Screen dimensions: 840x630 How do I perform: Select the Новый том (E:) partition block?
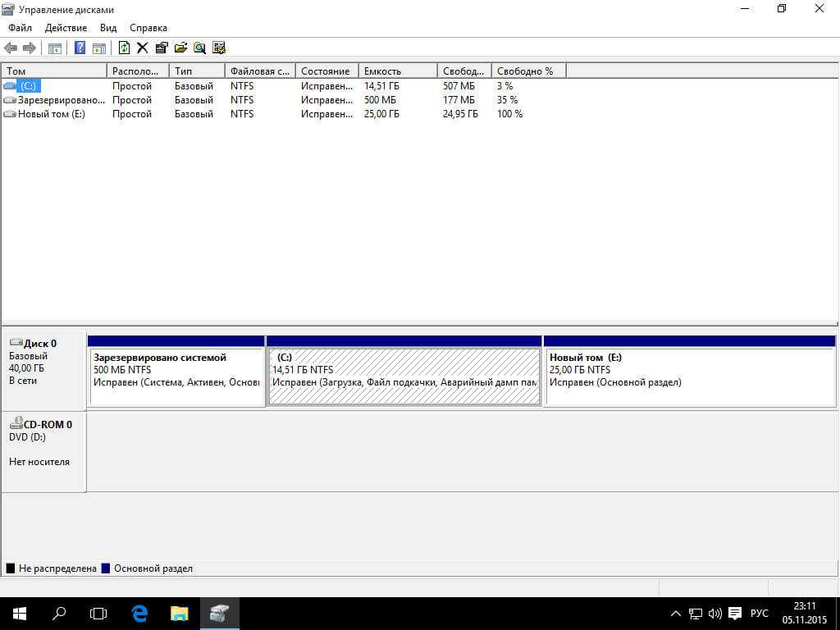tap(689, 377)
